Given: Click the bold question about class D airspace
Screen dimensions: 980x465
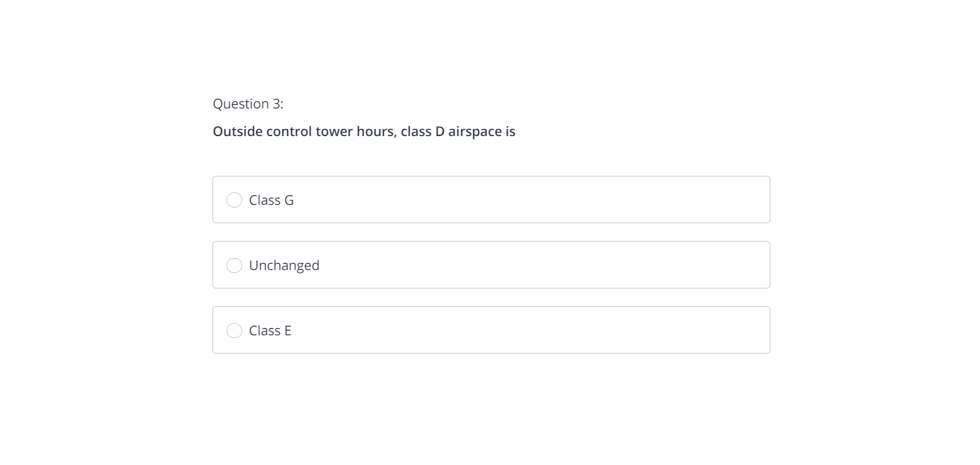Looking at the screenshot, I should pos(364,131).
